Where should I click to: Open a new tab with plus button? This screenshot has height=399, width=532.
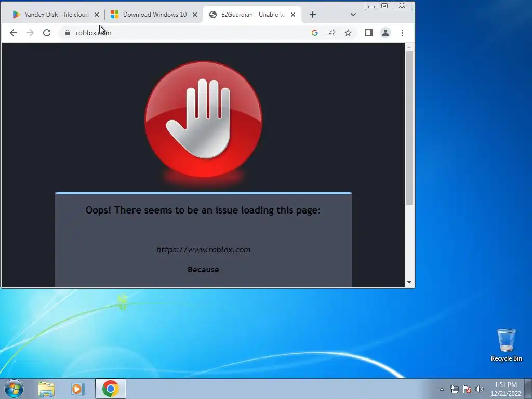tap(313, 15)
